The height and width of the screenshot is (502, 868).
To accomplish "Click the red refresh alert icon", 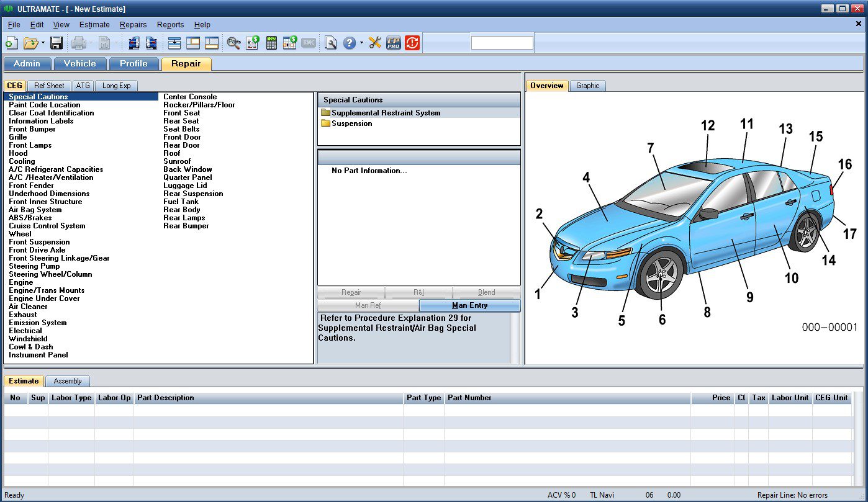I will point(412,43).
